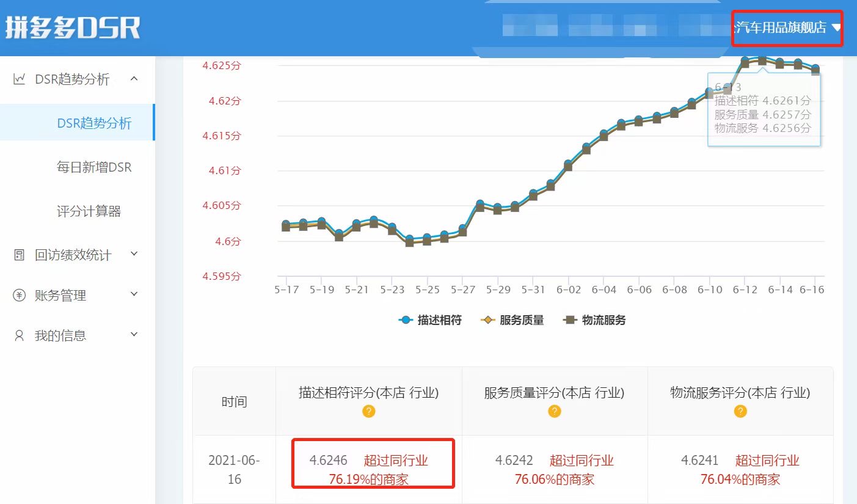Click the 账务管理 yen icon in sidebar
Image resolution: width=857 pixels, height=504 pixels.
[x=19, y=295]
